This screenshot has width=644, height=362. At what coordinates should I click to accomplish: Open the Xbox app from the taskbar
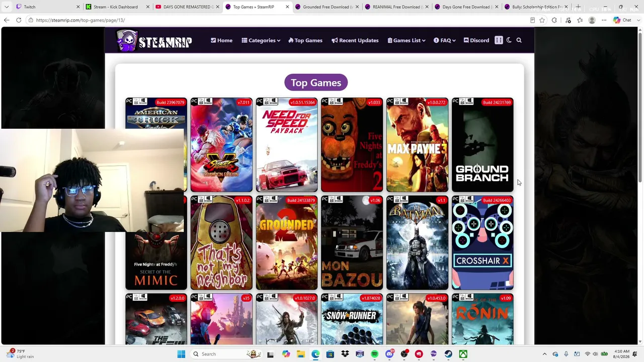point(463,354)
